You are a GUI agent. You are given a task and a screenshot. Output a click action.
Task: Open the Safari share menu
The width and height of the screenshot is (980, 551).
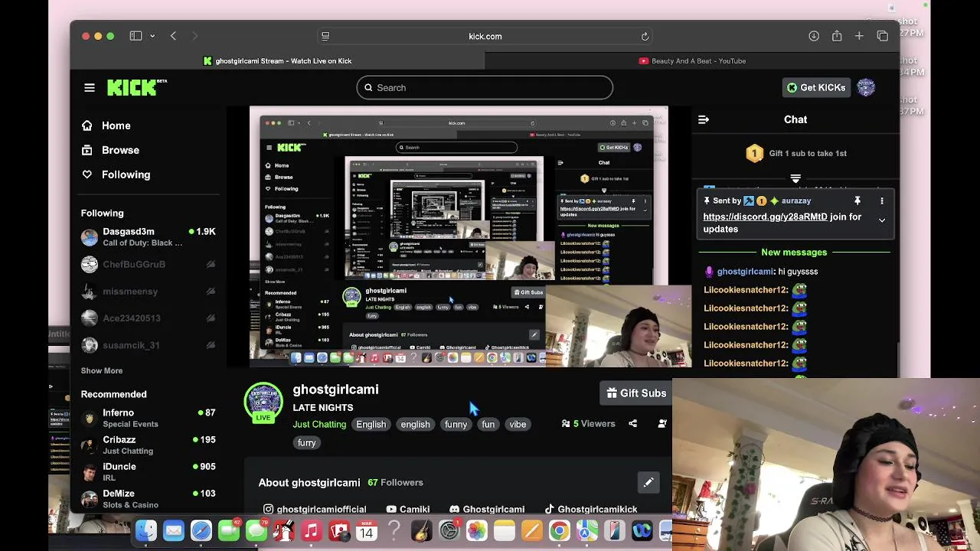[837, 36]
